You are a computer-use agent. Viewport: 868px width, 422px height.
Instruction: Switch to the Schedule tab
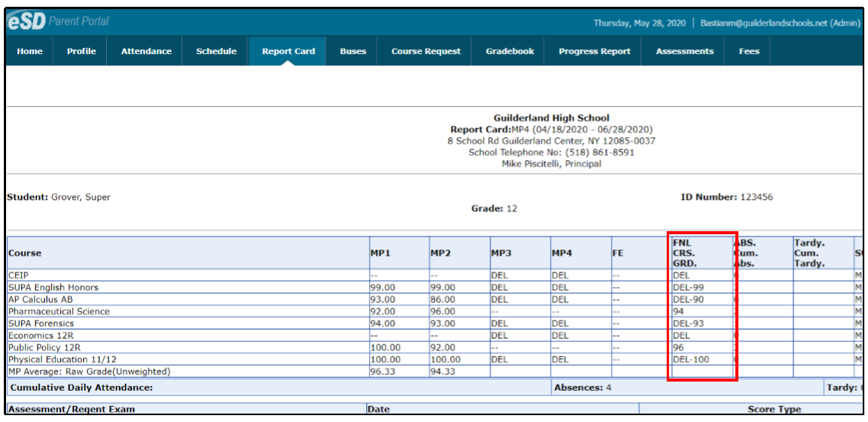click(217, 51)
